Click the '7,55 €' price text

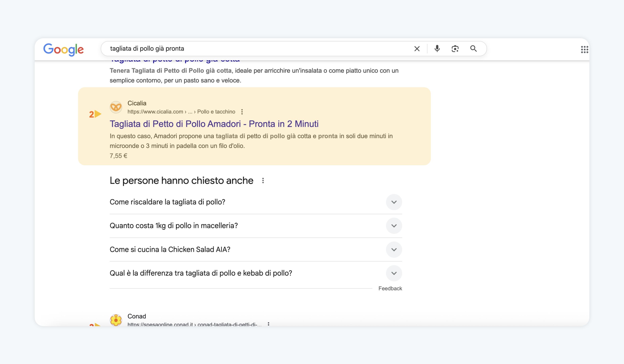pyautogui.click(x=118, y=156)
